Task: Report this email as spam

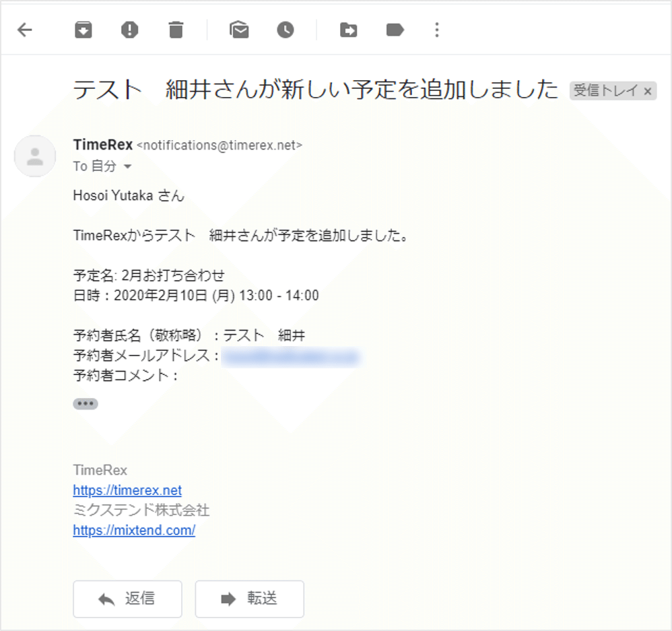Action: point(129,30)
